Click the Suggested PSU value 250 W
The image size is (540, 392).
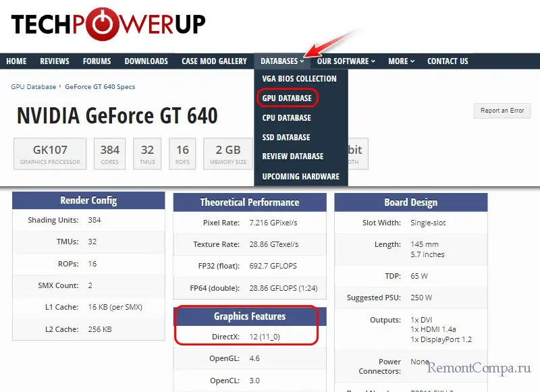pos(421,298)
